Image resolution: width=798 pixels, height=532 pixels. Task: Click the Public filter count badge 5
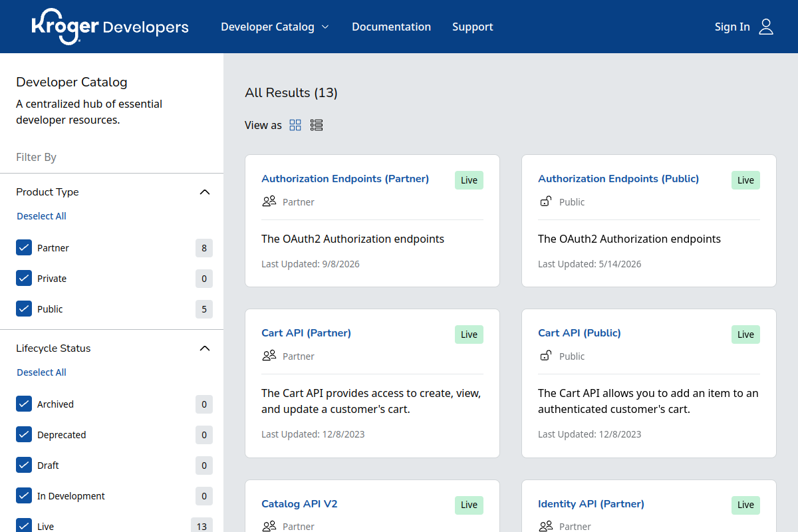pyautogui.click(x=204, y=309)
